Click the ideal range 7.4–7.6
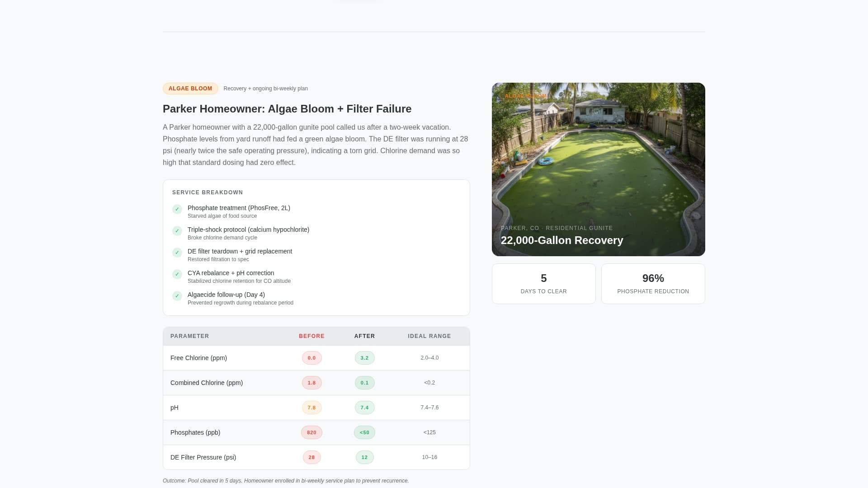 [429, 408]
